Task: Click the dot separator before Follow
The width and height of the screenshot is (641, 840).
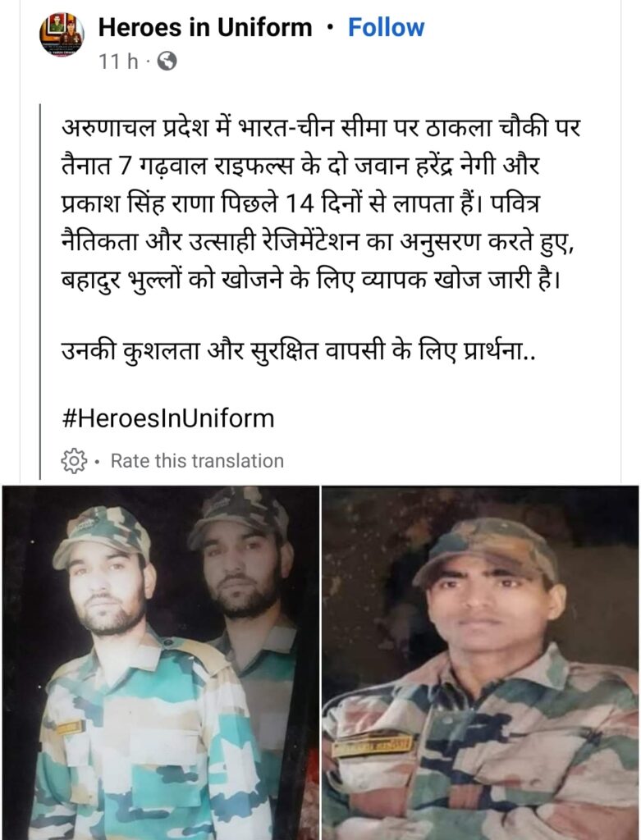Action: 330,27
